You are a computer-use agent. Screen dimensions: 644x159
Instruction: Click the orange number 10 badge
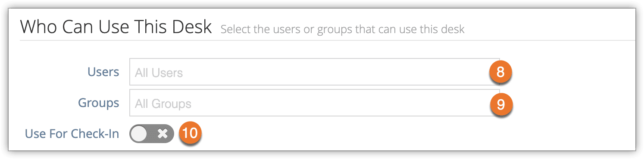190,133
